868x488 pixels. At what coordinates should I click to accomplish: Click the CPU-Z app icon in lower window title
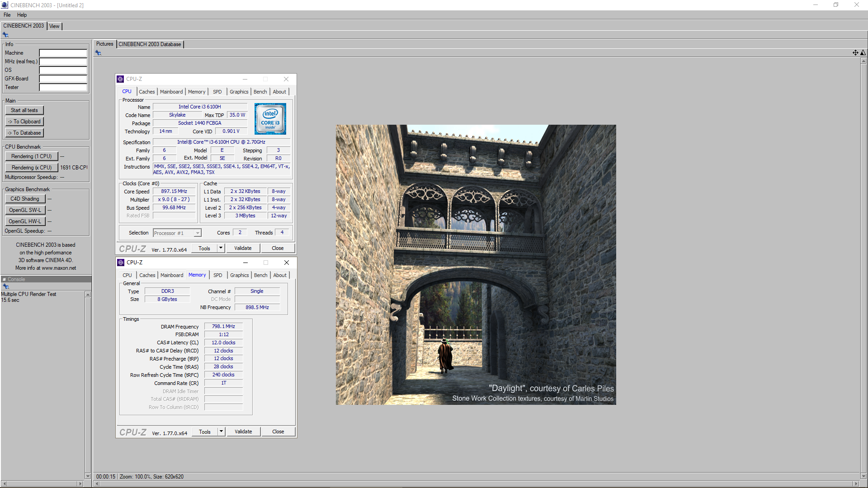[121, 263]
